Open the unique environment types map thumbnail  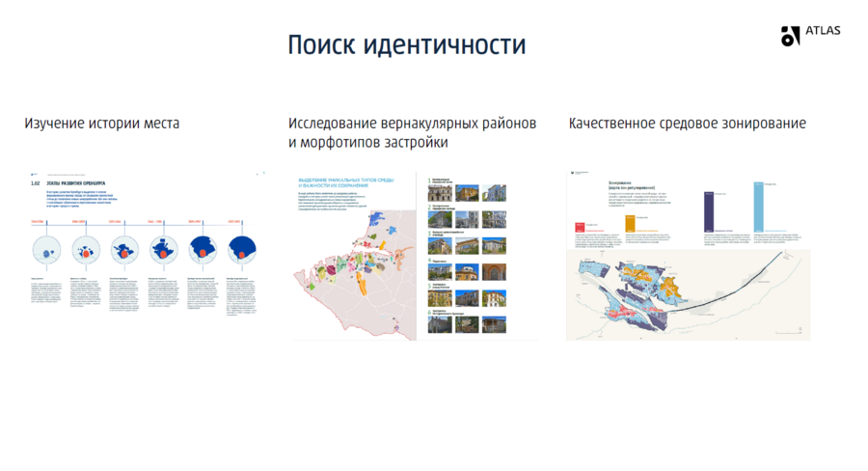[x=355, y=256]
